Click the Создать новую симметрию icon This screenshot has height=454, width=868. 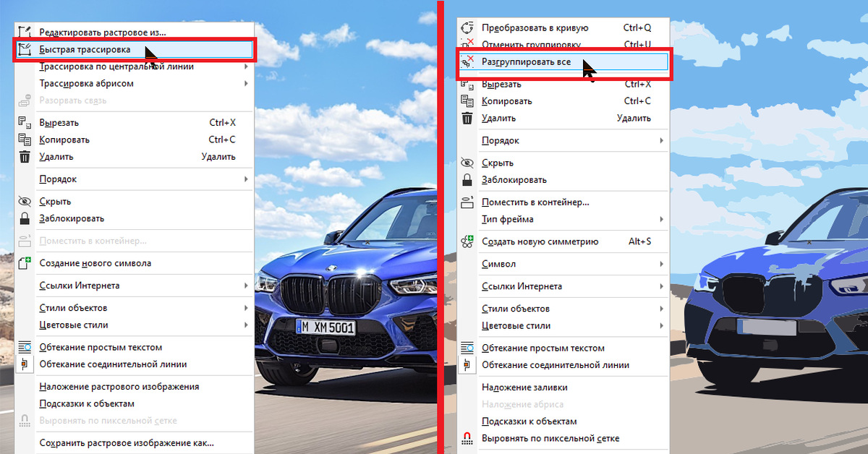[468, 241]
